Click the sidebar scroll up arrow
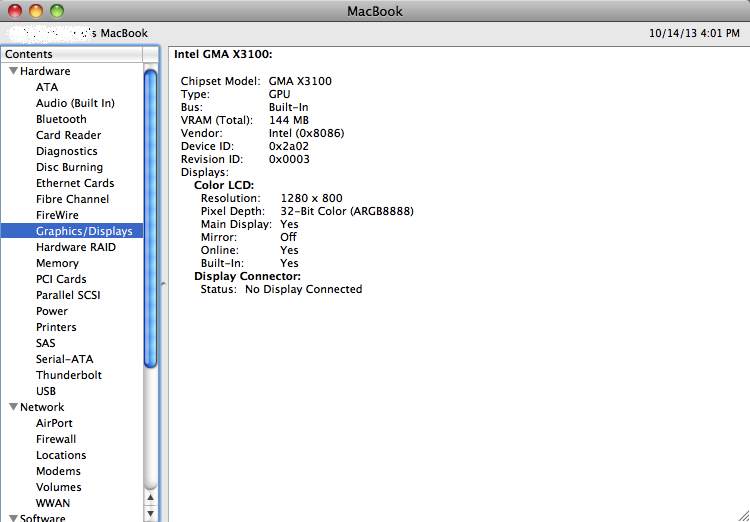Image resolution: width=750 pixels, height=522 pixels. [x=151, y=498]
